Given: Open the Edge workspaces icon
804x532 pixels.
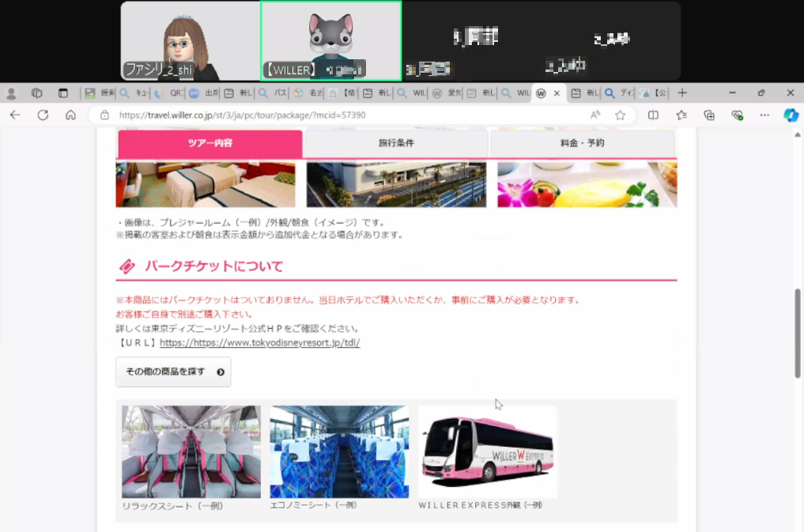Looking at the screenshot, I should (x=36, y=93).
